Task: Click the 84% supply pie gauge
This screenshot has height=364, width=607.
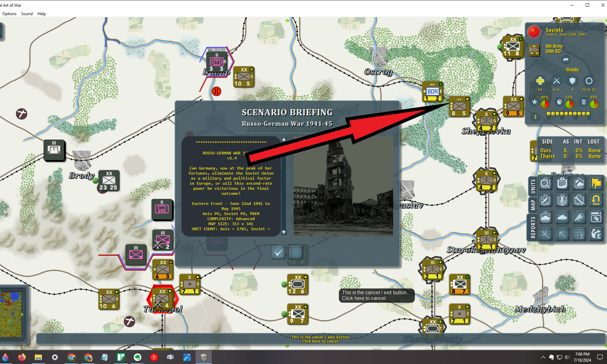Action: pos(594,104)
